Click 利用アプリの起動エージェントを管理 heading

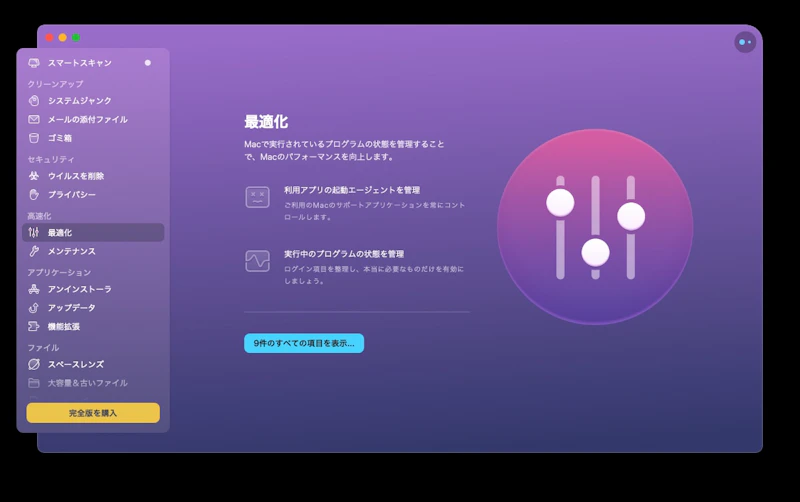pyautogui.click(x=352, y=190)
